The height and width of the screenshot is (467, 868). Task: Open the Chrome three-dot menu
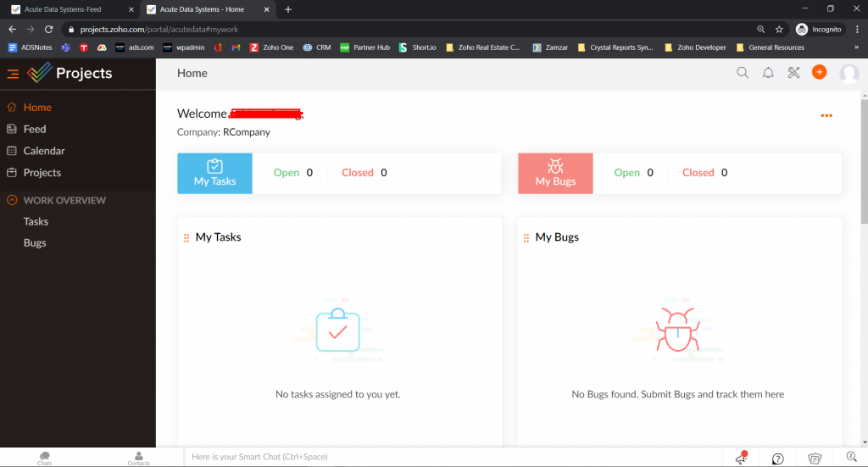click(x=857, y=30)
